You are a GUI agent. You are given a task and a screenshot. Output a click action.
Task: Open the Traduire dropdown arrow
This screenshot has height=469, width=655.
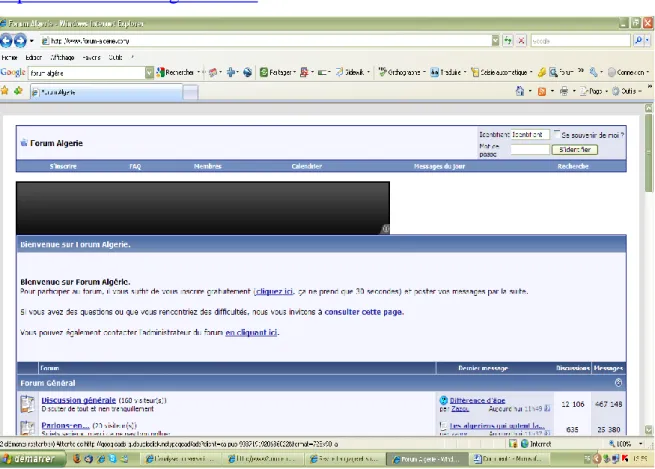pos(465,72)
